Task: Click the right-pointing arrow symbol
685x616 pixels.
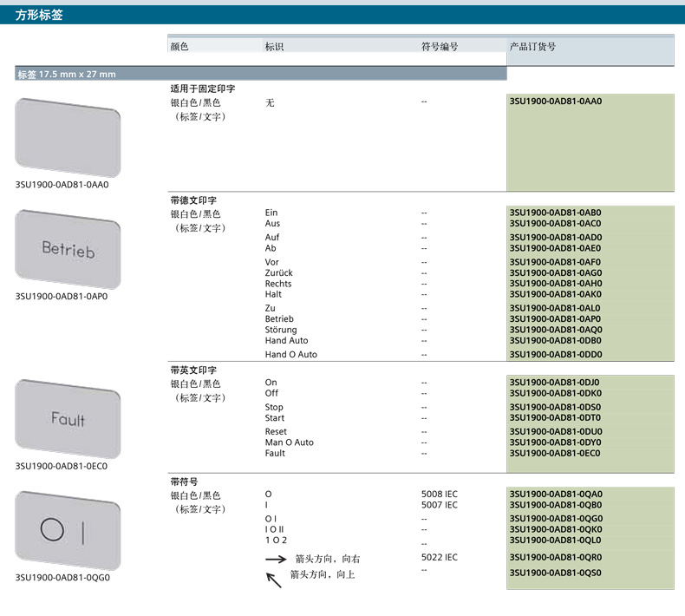Action: point(275,560)
